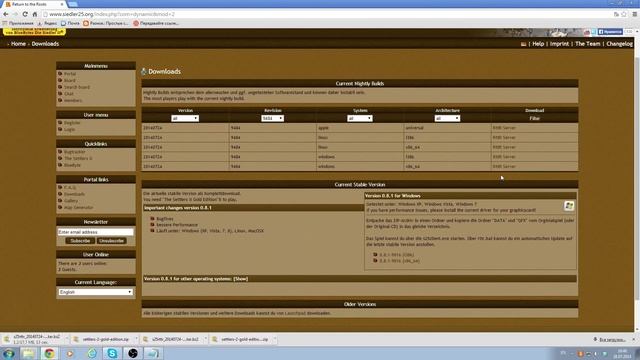Close the downloads bar
The width and height of the screenshot is (640, 360).
coord(634,340)
